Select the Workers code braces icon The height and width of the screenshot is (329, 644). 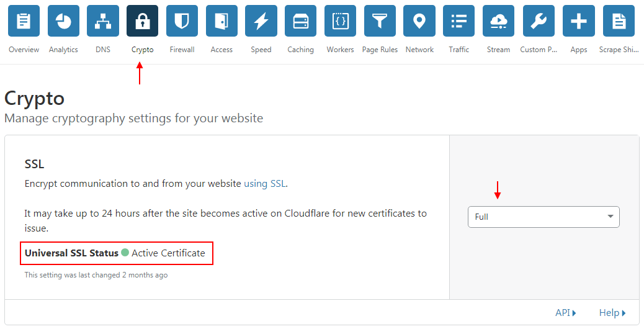(x=340, y=21)
